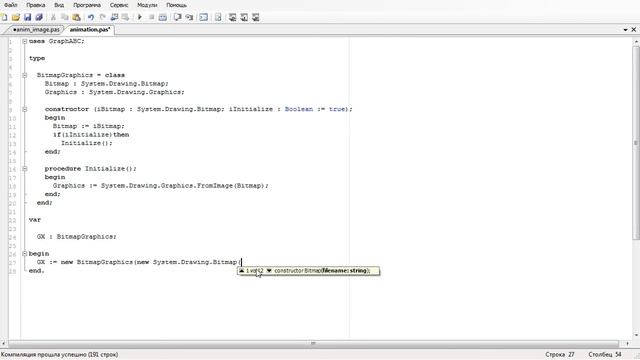Open the tab list dropdown arrow
This screenshot has width=640, height=360.
click(625, 30)
